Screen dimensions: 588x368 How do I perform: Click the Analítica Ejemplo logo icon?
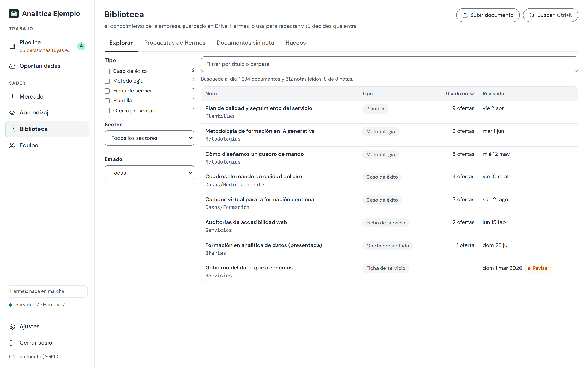[14, 14]
